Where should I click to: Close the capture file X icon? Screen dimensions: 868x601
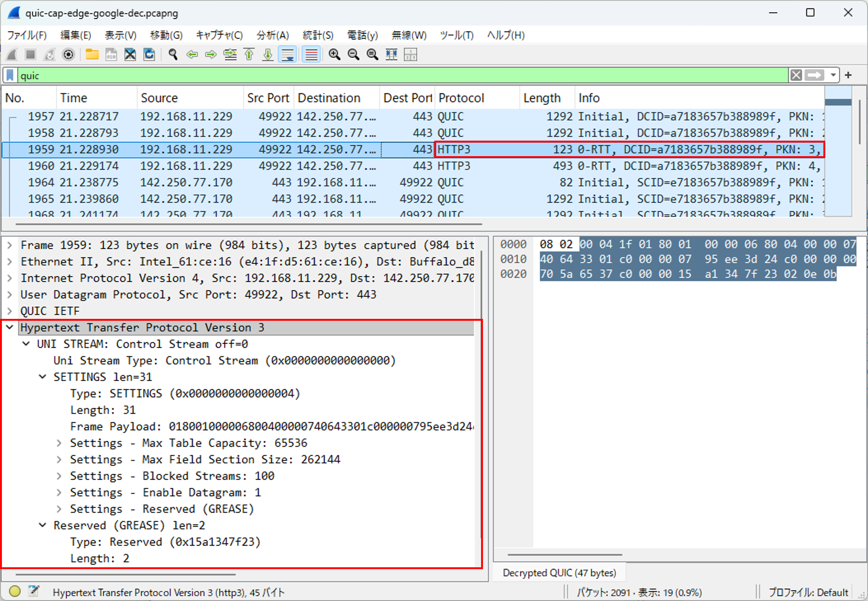click(x=130, y=55)
